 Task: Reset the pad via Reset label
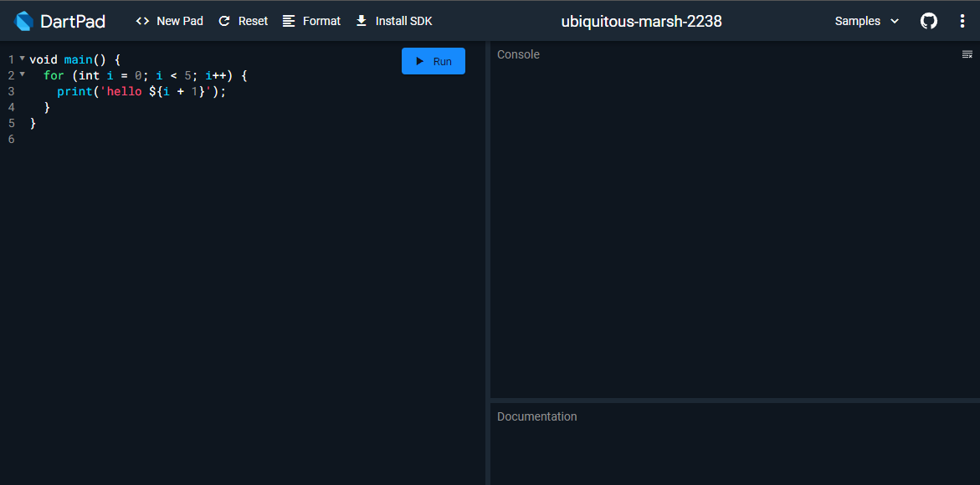(x=253, y=21)
